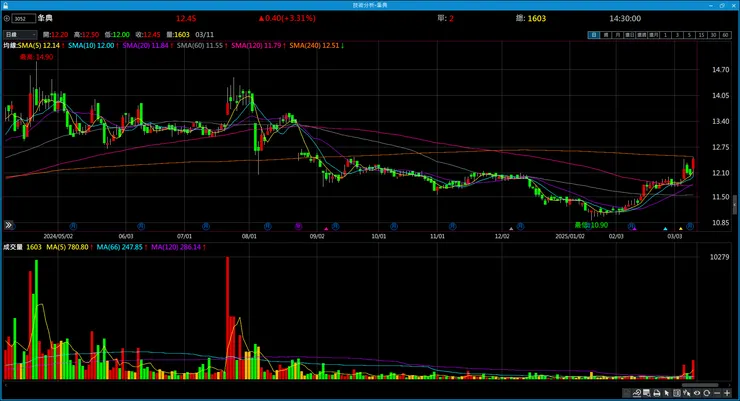Click the 月 marker near 07/01
The width and height of the screenshot is (740, 401).
click(206, 226)
